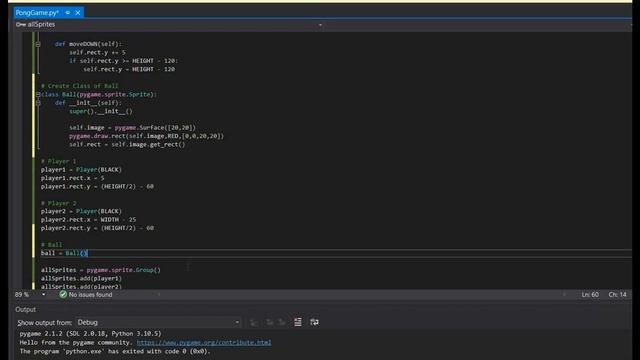
Task: Toggle word wrap in Output panel
Action: click(314, 322)
